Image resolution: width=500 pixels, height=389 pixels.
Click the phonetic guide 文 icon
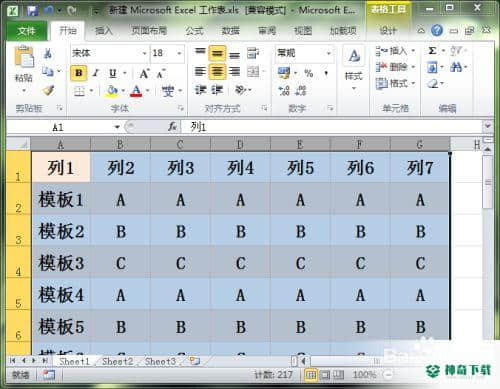(x=168, y=91)
